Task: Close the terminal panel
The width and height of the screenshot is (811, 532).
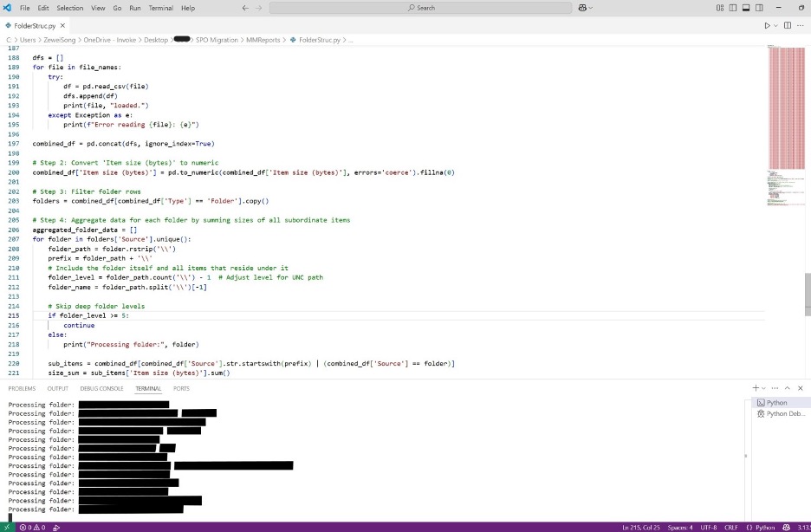Action: coord(800,388)
